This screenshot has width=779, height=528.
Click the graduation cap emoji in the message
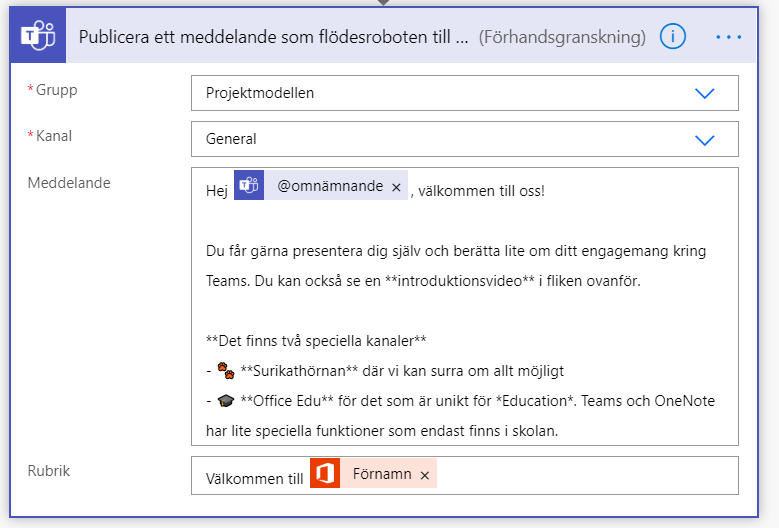click(x=226, y=400)
